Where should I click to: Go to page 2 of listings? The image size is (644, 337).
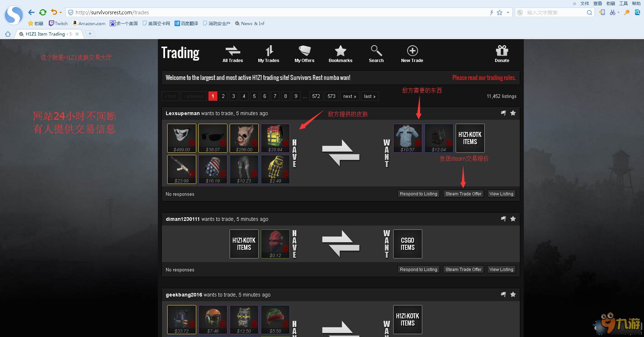tap(223, 96)
